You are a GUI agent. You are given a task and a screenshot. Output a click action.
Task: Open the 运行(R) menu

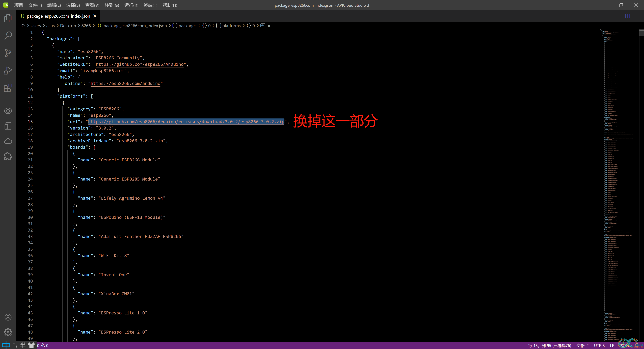[x=131, y=5]
